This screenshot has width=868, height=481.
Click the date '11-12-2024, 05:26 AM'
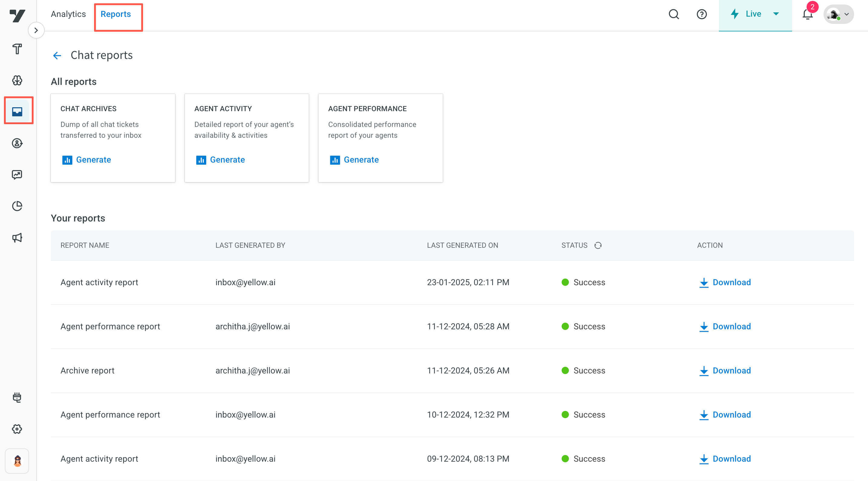click(468, 371)
